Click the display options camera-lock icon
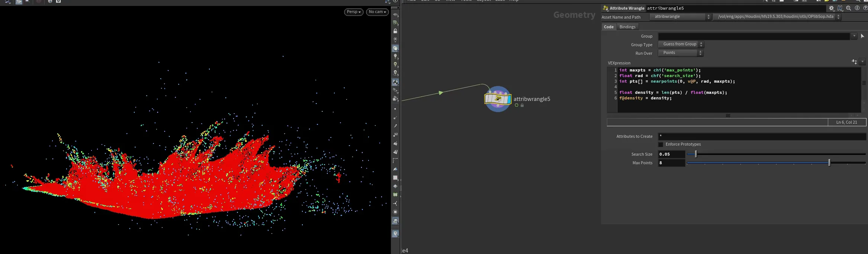This screenshot has width=868, height=254. pyautogui.click(x=395, y=99)
